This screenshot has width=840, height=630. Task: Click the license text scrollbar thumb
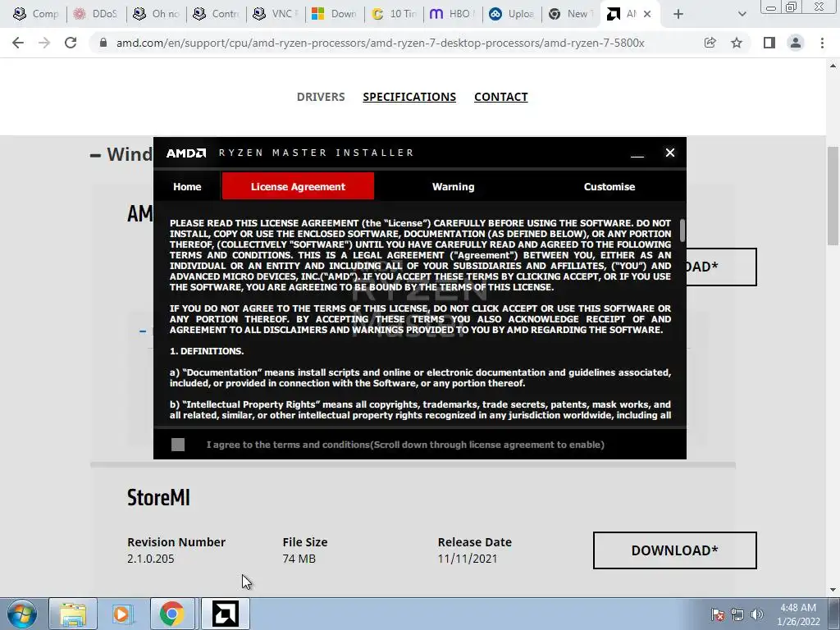pyautogui.click(x=682, y=231)
